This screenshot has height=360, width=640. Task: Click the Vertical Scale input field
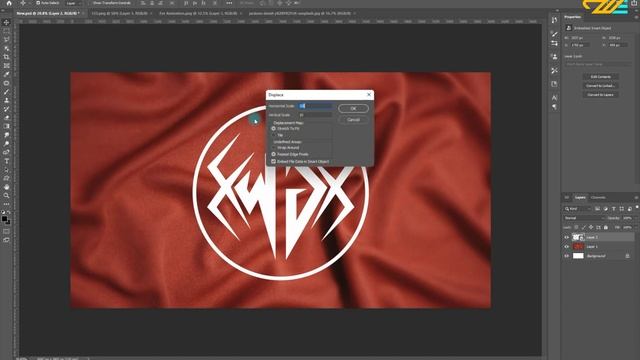[315, 115]
